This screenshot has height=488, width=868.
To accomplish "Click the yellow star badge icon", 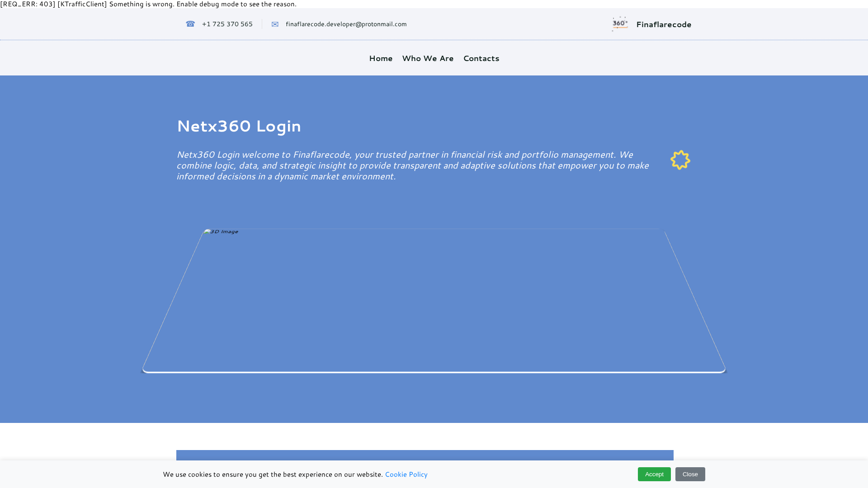I will point(680,160).
